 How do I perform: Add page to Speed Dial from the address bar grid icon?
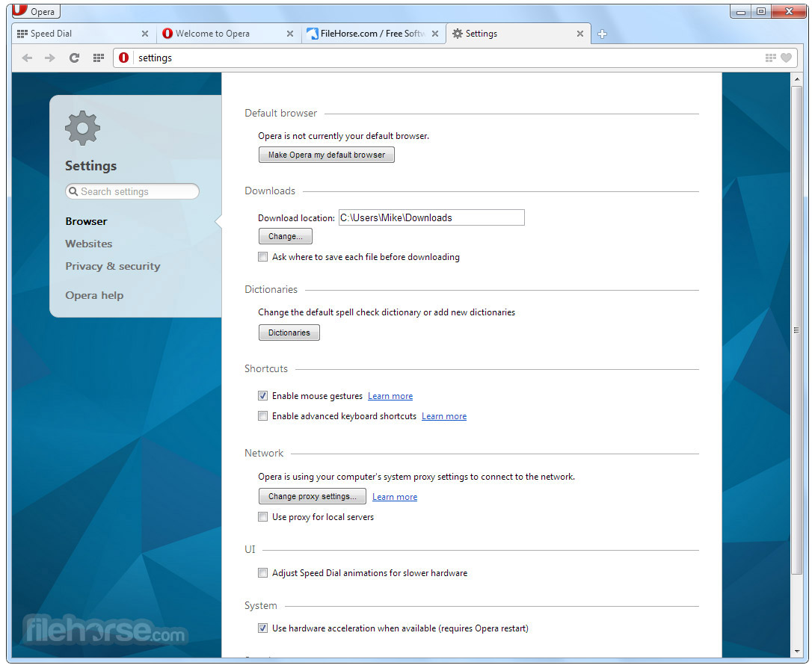pyautogui.click(x=771, y=58)
